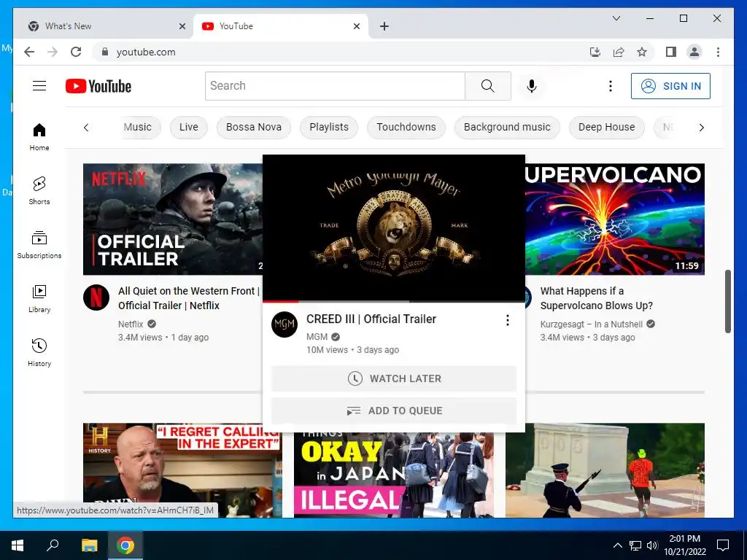Open CREED III Official Trailer title
The image size is (747, 560).
click(x=371, y=319)
